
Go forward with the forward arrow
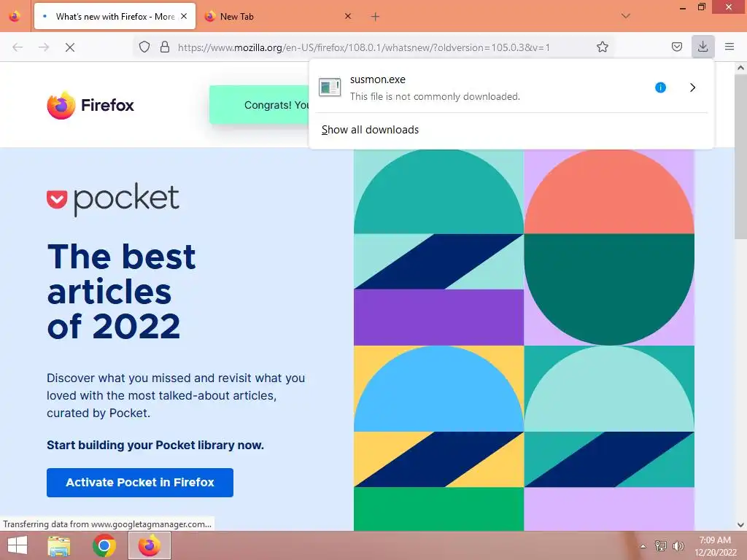tap(44, 47)
